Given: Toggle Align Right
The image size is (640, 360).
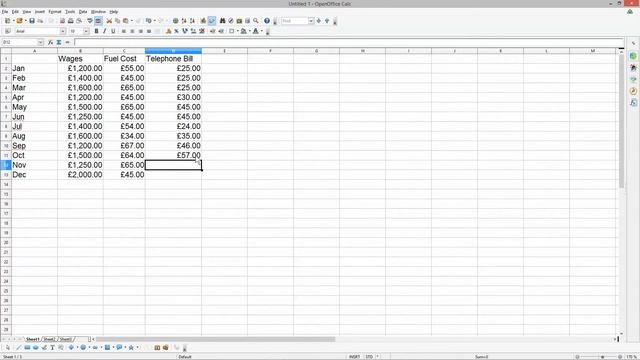Looking at the screenshot, I should (141, 31).
